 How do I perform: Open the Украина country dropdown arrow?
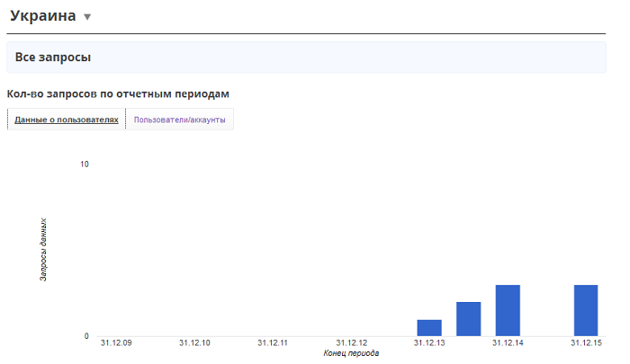86,17
